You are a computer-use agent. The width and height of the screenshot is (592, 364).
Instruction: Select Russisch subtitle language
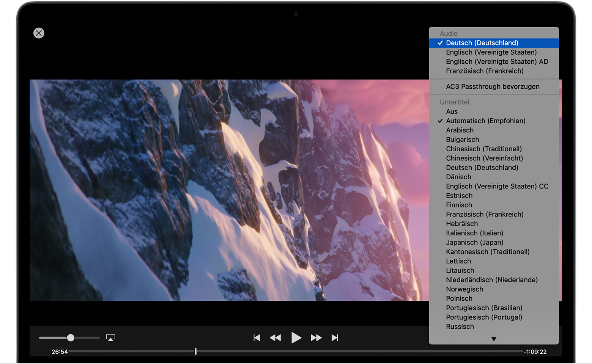coord(460,326)
